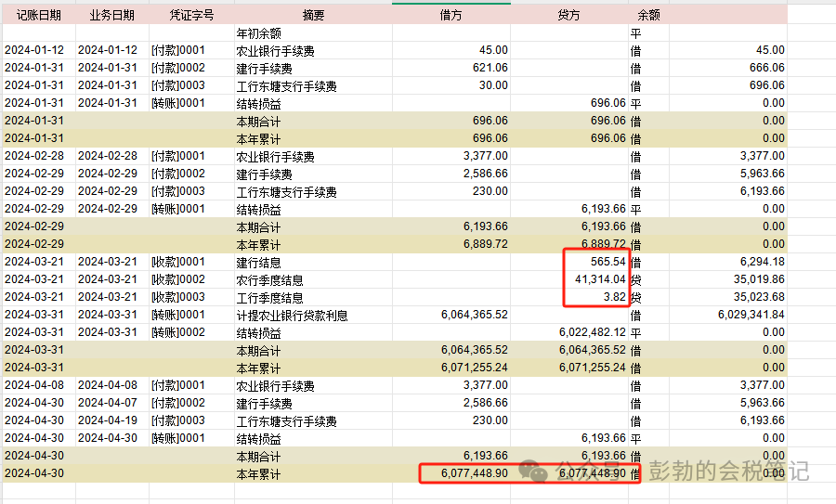Click credit cell showing 6,022,482.12
This screenshot has height=504, width=836.
568,332
